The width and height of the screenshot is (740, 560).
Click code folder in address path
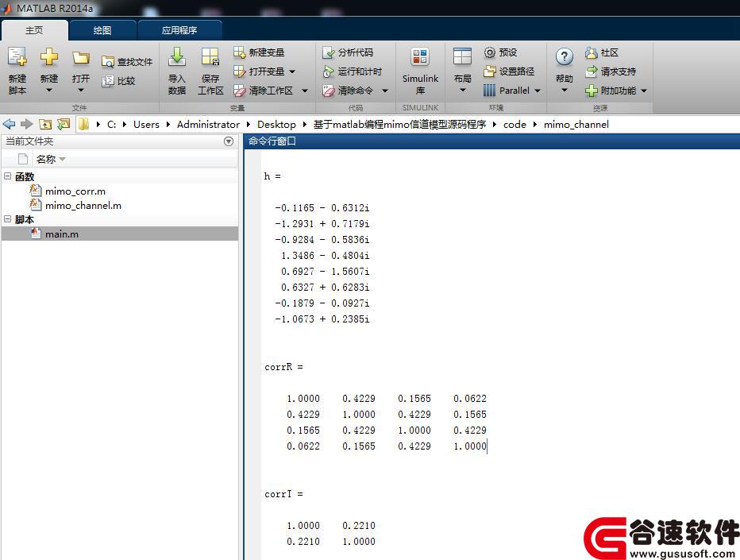coord(515,124)
